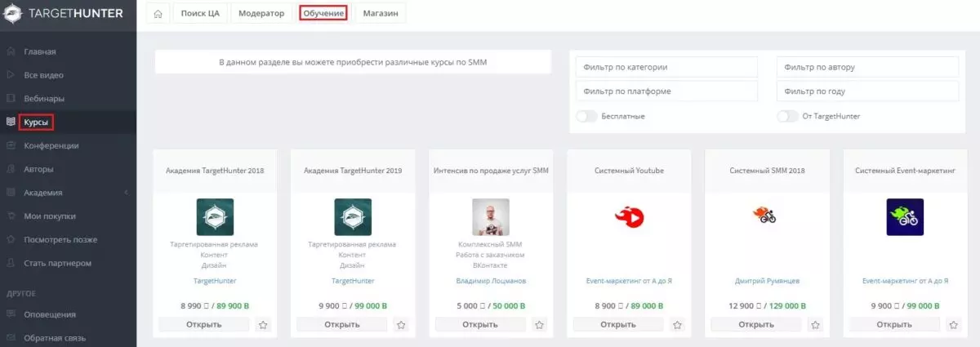Image resolution: width=980 pixels, height=347 pixels.
Task: Click the Авторы sidebar icon
Action: coord(11,170)
